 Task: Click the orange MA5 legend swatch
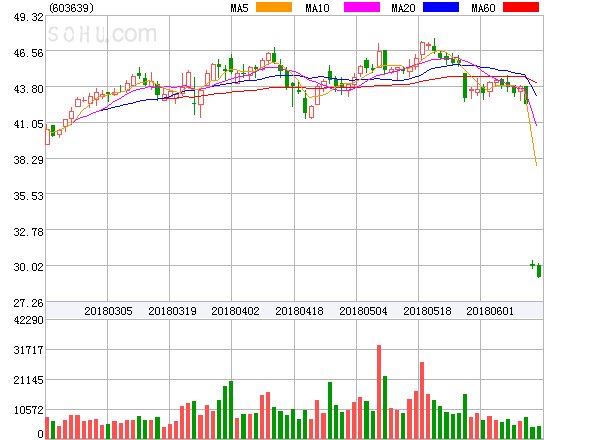click(274, 7)
